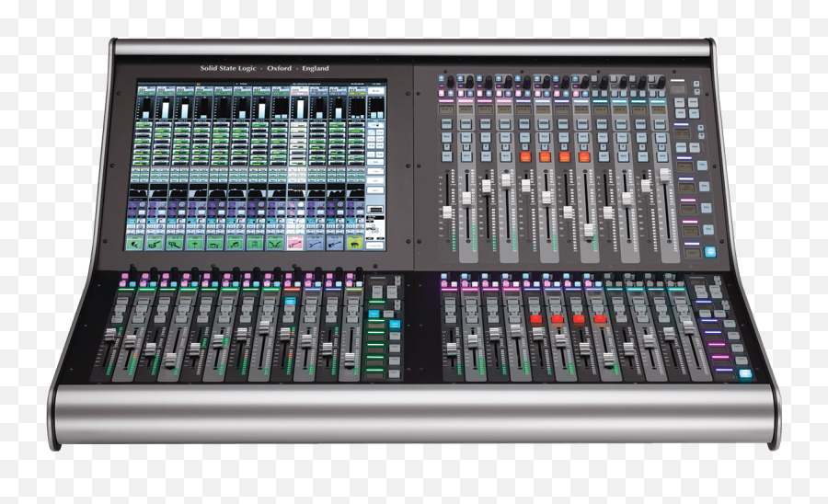Hit the leftmost cyan-lit key in lower-left master section

pos(374,314)
